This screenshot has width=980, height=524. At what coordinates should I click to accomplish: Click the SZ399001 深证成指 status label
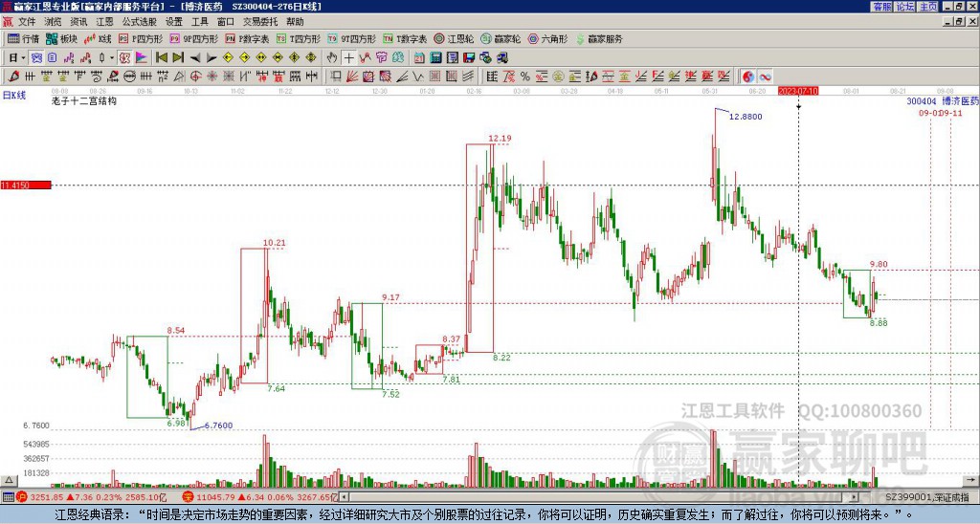click(x=926, y=497)
